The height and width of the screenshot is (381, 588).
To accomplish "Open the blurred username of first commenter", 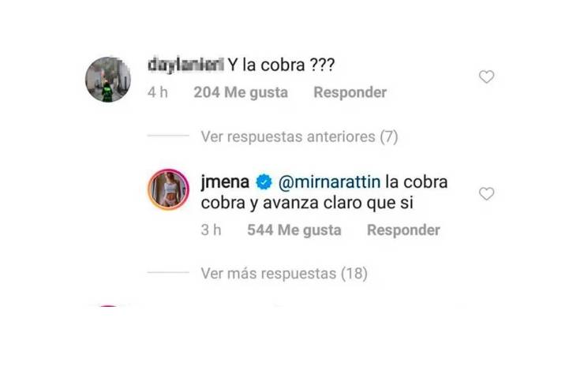I will (185, 65).
